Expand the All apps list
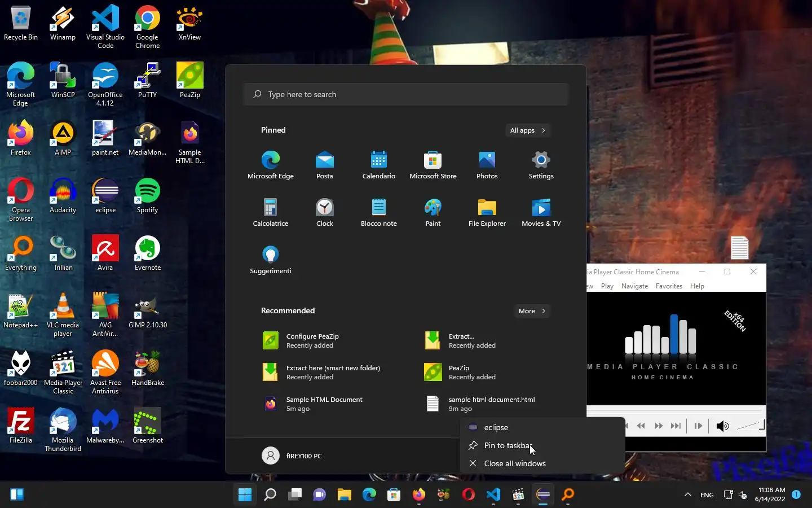This screenshot has height=508, width=812. pyautogui.click(x=528, y=130)
